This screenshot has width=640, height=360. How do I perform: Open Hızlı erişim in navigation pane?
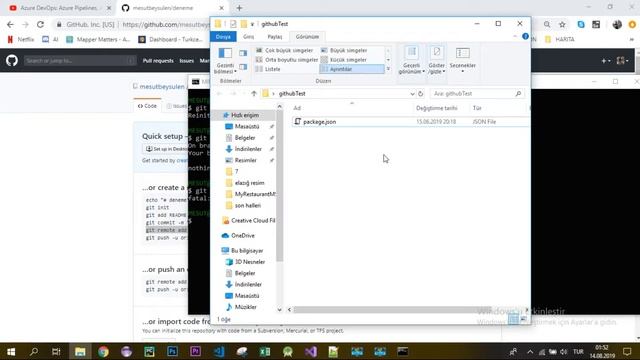tap(245, 115)
